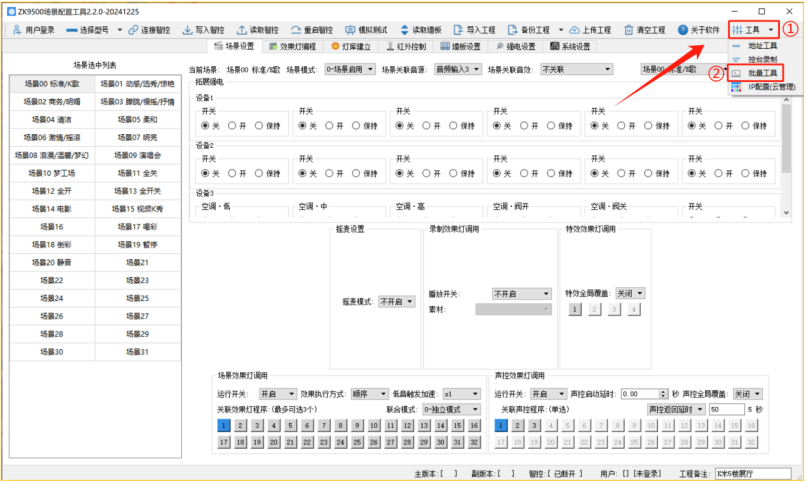This screenshot has height=483, width=807.
Task: Open 场景关联音源 dropdown 音频输入3
Action: click(x=458, y=69)
